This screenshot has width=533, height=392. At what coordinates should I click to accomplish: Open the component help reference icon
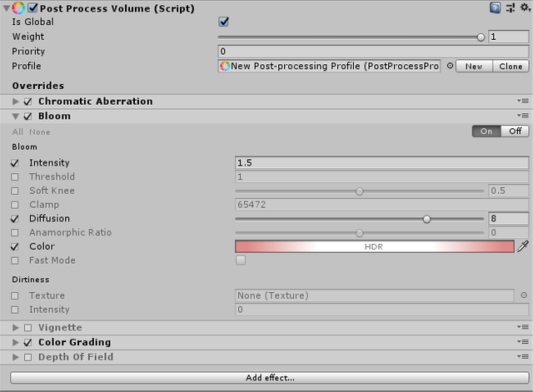tap(496, 7)
